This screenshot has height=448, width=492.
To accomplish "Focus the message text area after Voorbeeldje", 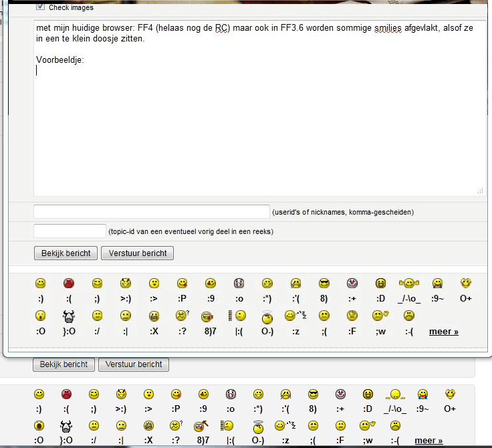I will 260,108.
